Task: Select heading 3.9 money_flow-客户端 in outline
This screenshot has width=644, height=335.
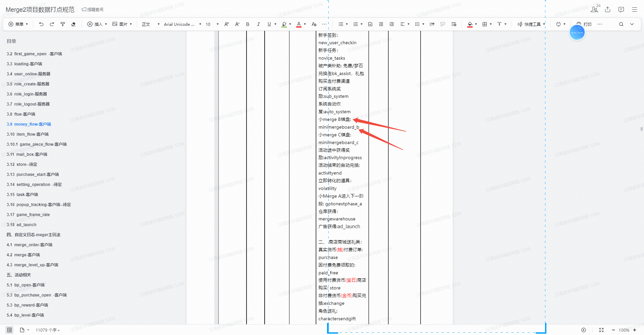Action: click(x=29, y=124)
